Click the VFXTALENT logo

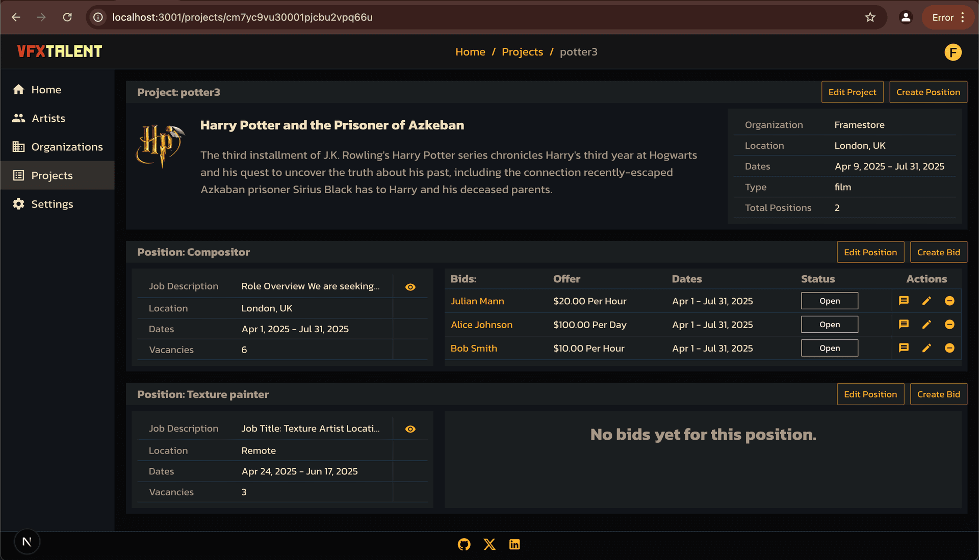coord(60,51)
